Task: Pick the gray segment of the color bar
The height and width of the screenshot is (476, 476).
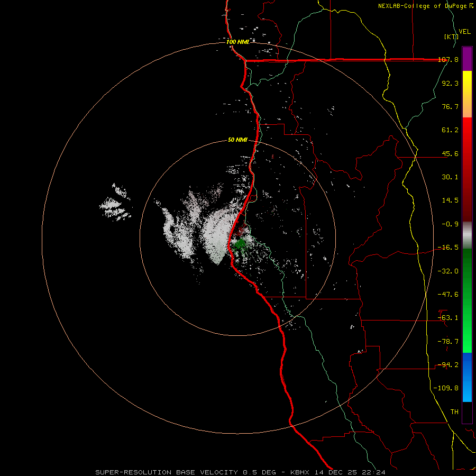Action: tap(467, 235)
